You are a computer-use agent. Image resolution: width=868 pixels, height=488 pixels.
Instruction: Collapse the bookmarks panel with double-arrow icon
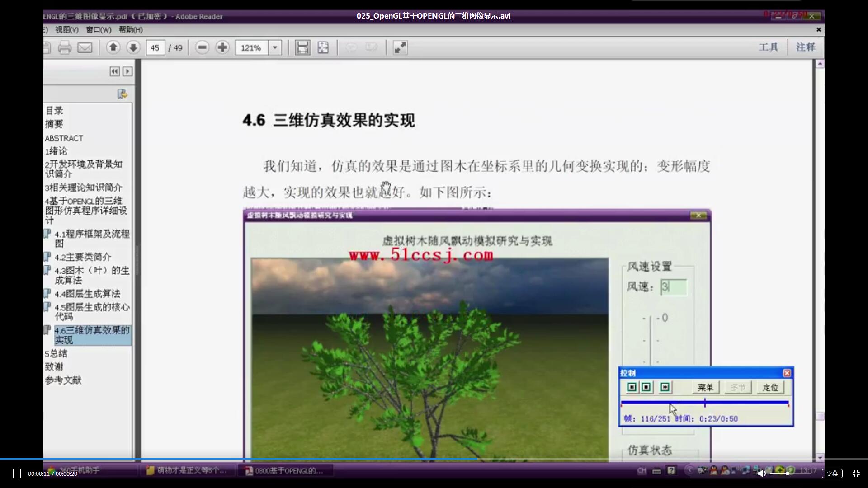(x=115, y=71)
